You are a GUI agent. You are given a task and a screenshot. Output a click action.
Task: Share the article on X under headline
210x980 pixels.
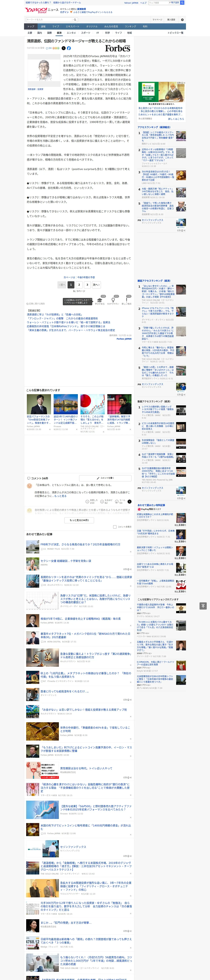(x=64, y=48)
